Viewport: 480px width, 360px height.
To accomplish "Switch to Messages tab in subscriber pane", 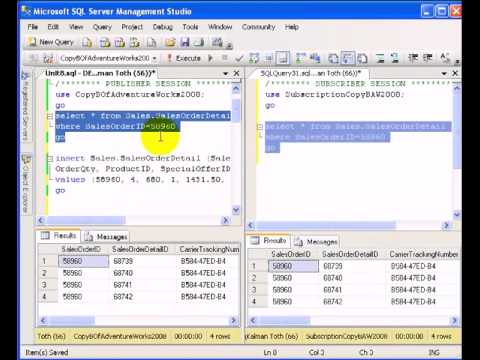I will pos(316,241).
